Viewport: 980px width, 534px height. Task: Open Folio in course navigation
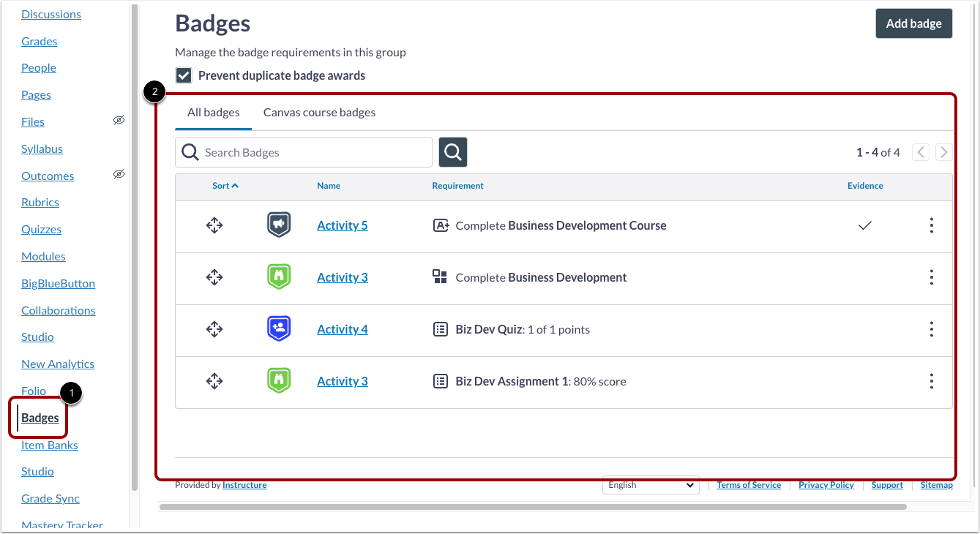[34, 391]
